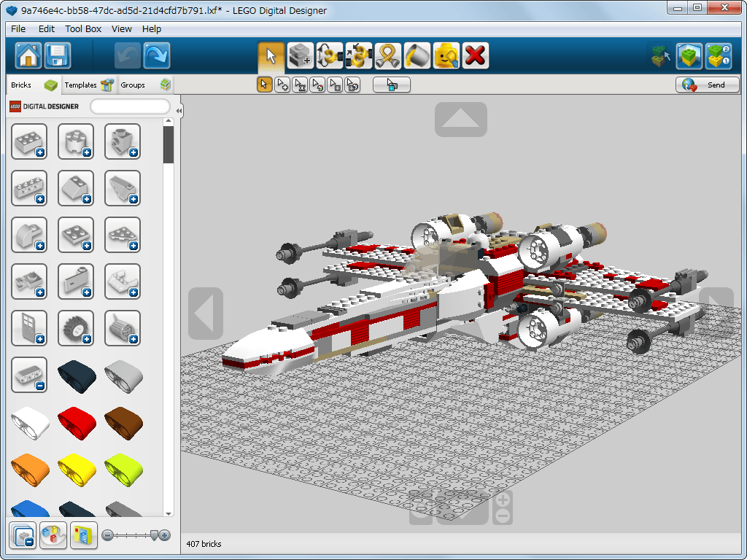
Task: Expand the Technic brick with holes category
Action: [29, 188]
